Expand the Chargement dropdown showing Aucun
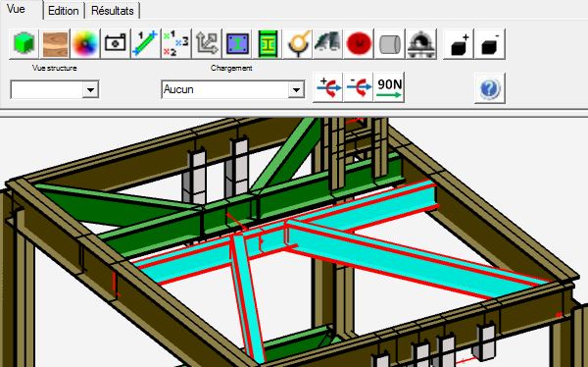The width and height of the screenshot is (588, 367). 233,89
